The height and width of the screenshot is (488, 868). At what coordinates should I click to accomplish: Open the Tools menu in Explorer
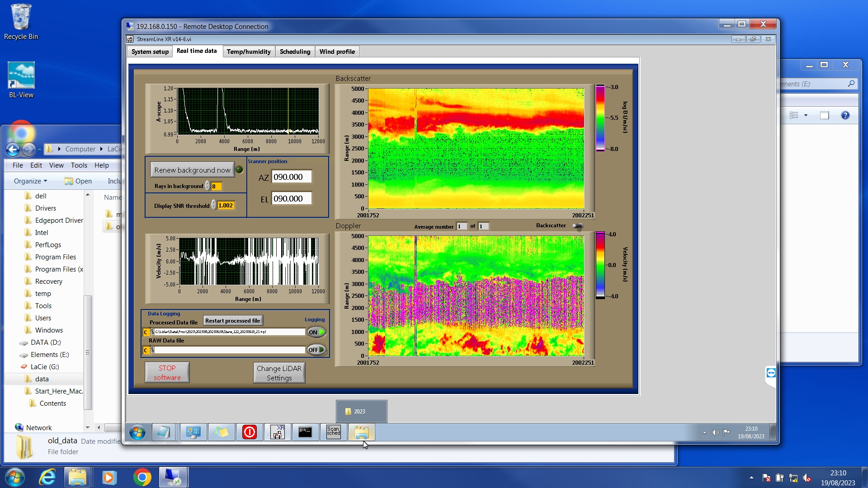[79, 165]
